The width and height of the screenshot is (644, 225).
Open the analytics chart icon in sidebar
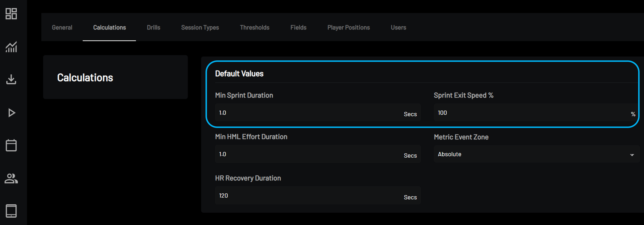11,47
